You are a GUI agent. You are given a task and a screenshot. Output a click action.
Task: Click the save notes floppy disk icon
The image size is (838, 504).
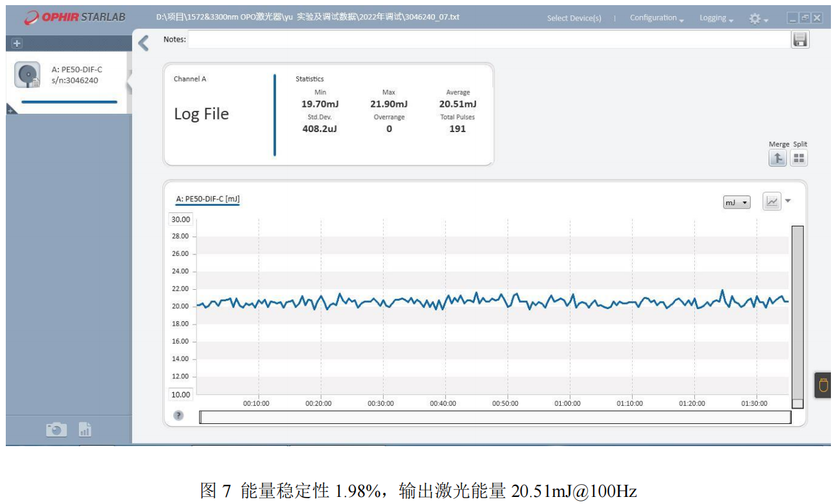click(x=800, y=40)
